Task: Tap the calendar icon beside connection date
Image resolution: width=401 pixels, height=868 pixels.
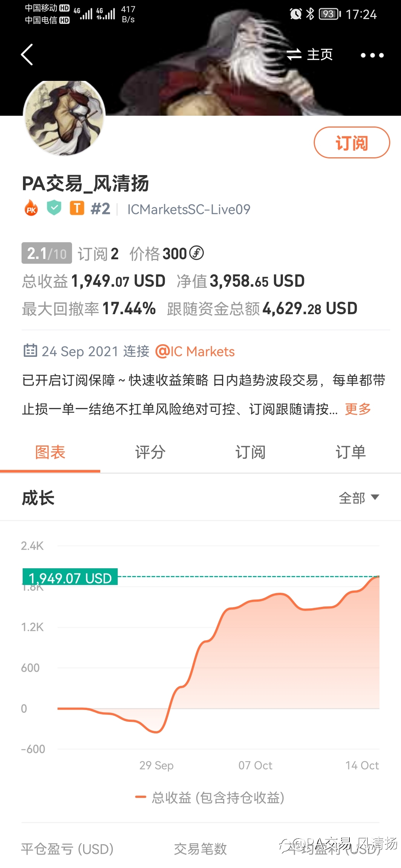Action: pyautogui.click(x=30, y=351)
